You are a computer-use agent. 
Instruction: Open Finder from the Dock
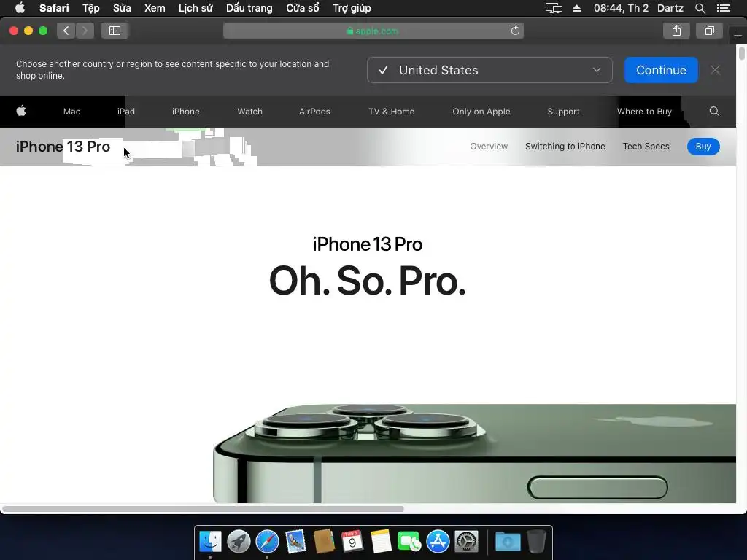[210, 542]
